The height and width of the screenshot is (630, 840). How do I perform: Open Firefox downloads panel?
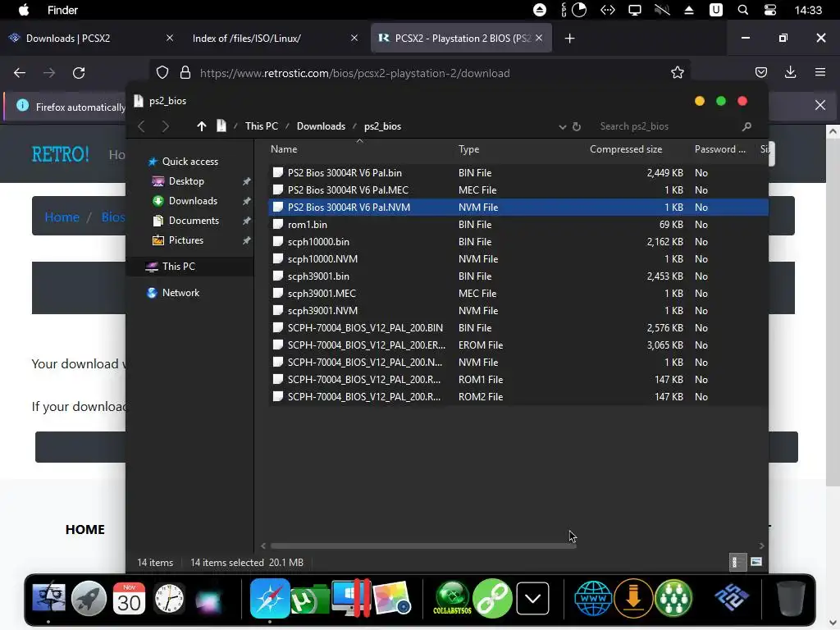(x=790, y=72)
